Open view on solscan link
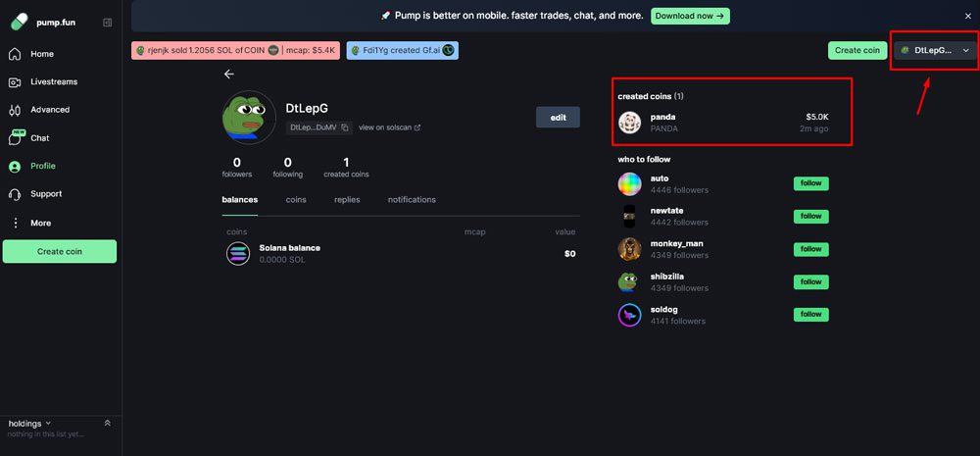Image resolution: width=980 pixels, height=456 pixels. coord(389,127)
